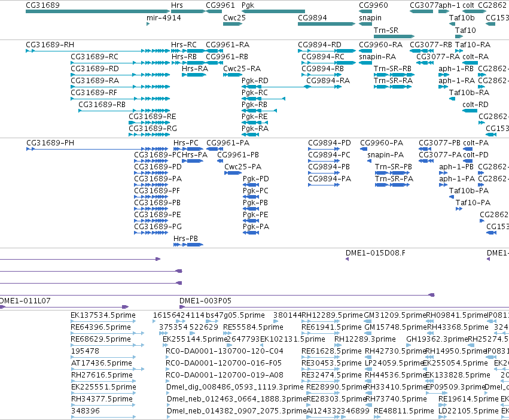Click the snapin gene label
Viewport: 509px width, 420px height.
[370, 18]
